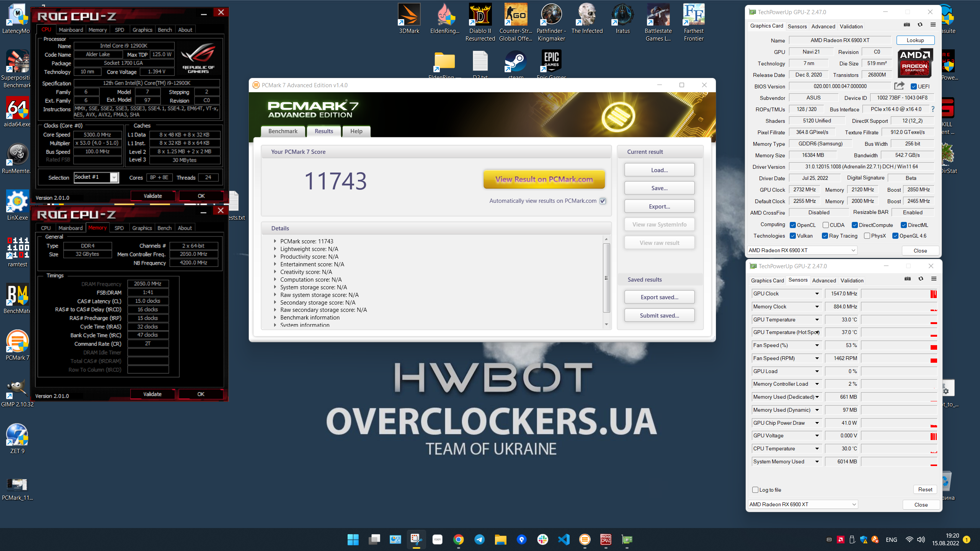Click camera icon in GPU-Z Sensors window
The height and width of the screenshot is (551, 980).
pos(908,279)
